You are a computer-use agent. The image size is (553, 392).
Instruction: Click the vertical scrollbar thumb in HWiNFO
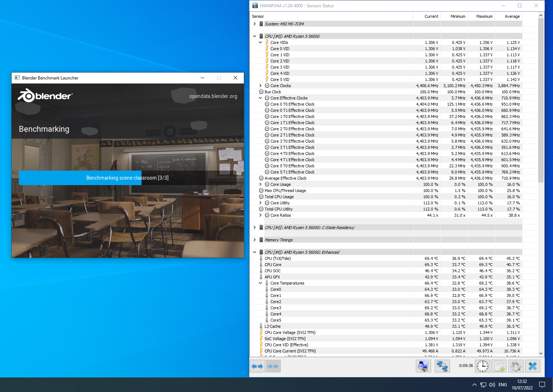[541, 101]
